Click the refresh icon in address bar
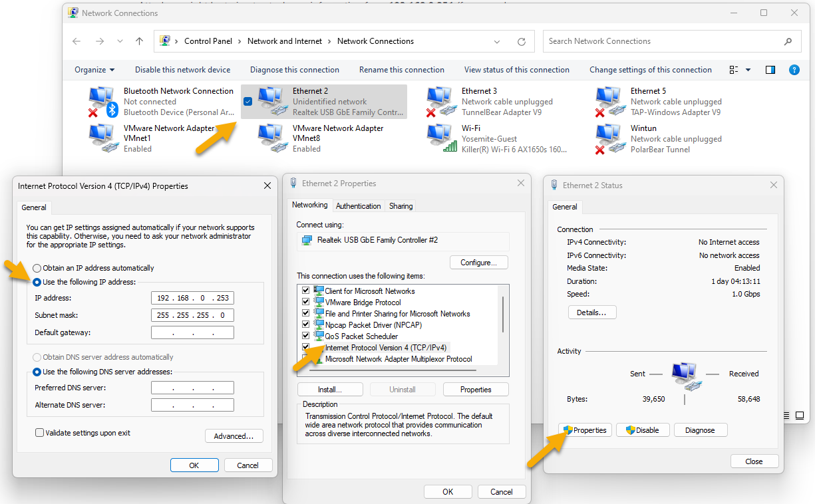Image resolution: width=817 pixels, height=504 pixels. coord(522,41)
